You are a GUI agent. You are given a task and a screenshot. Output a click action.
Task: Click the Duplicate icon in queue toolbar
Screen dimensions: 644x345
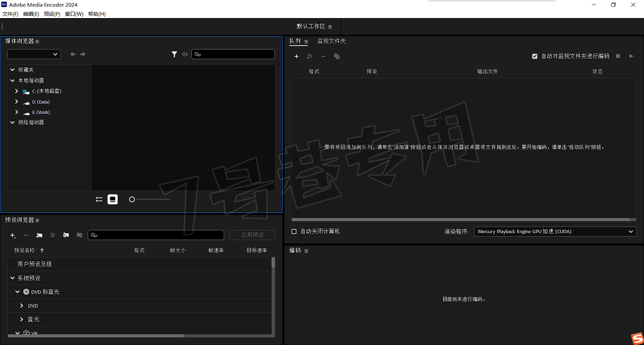(x=337, y=56)
